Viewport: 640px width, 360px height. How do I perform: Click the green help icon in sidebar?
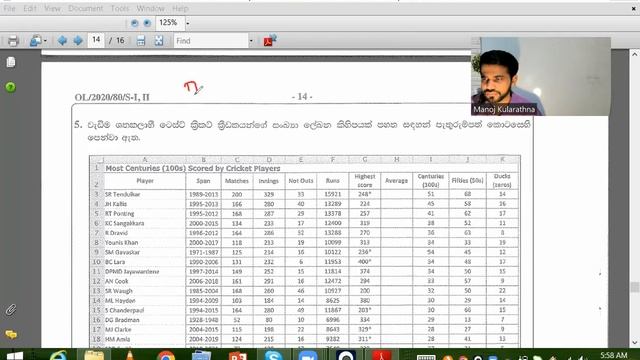click(x=11, y=87)
